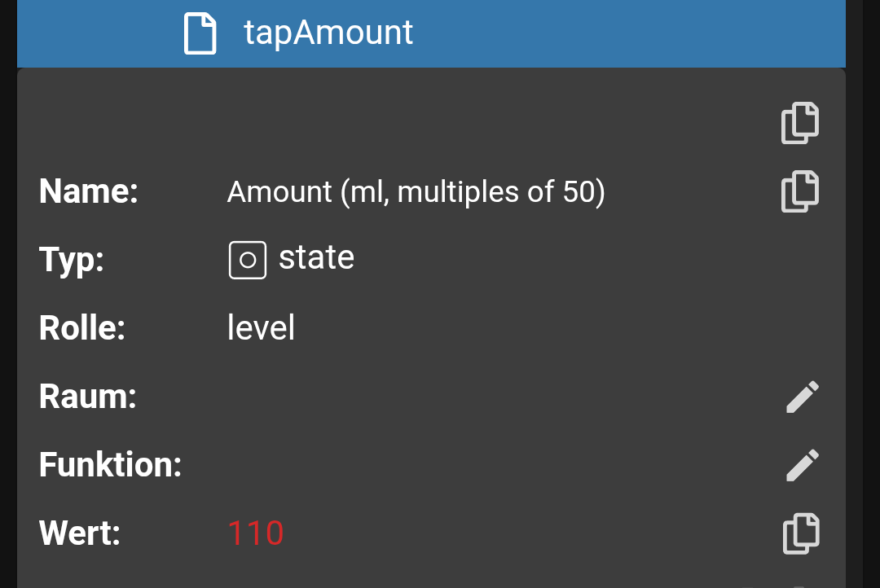Click the state type icon next to Typ
The height and width of the screenshot is (588, 880).
pos(247,258)
